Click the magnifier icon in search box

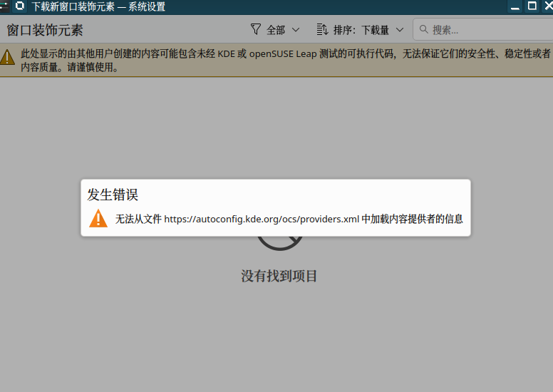click(423, 30)
